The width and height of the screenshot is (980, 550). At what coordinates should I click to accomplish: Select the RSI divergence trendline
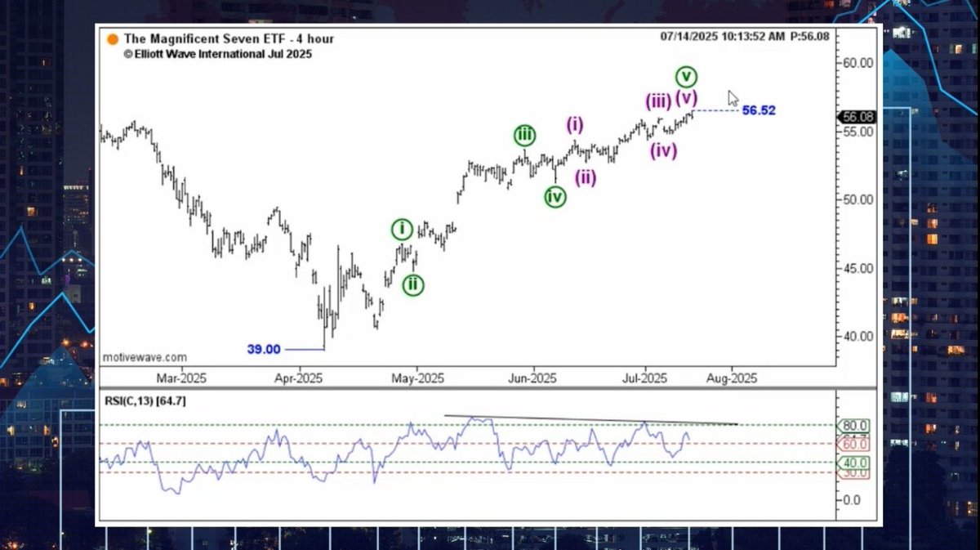click(591, 420)
